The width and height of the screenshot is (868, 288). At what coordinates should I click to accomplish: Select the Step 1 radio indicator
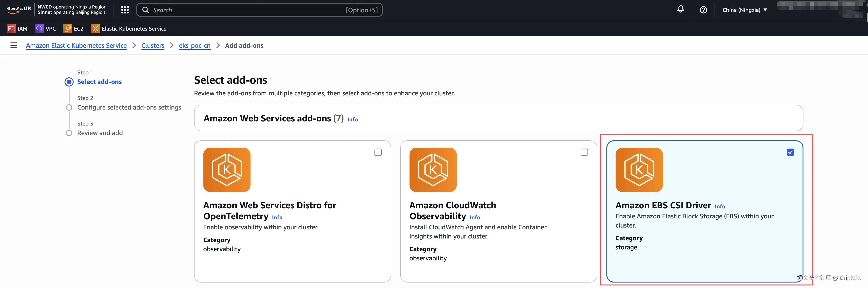click(x=69, y=82)
